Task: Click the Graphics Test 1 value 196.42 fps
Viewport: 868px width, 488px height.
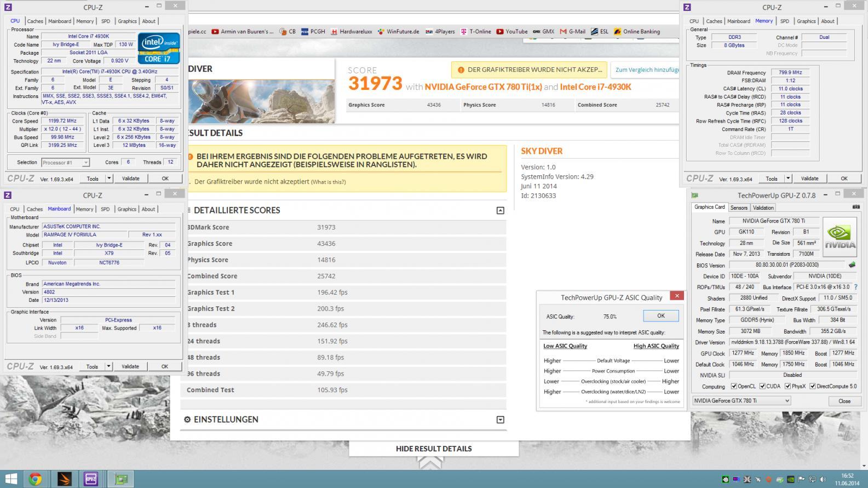Action: (332, 292)
